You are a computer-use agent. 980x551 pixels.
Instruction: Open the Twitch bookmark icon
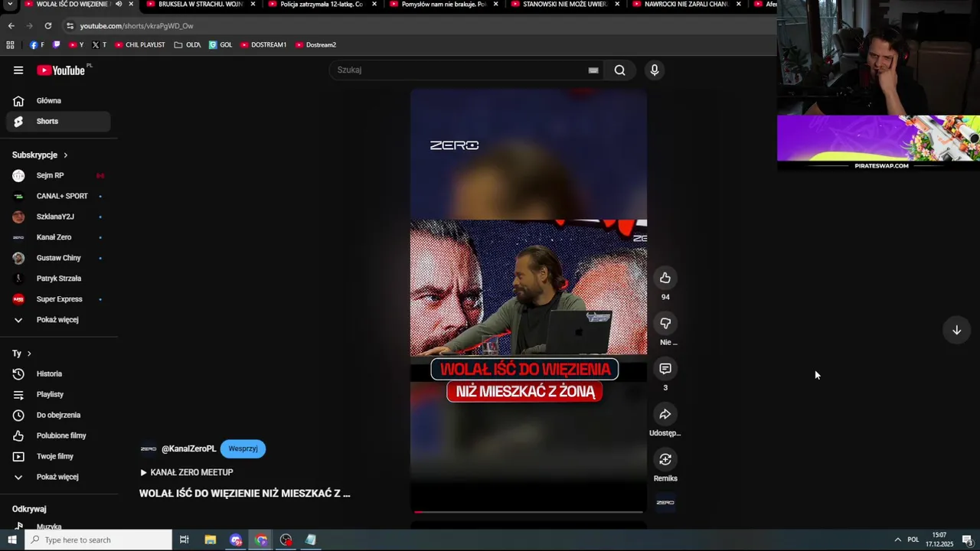click(x=57, y=45)
